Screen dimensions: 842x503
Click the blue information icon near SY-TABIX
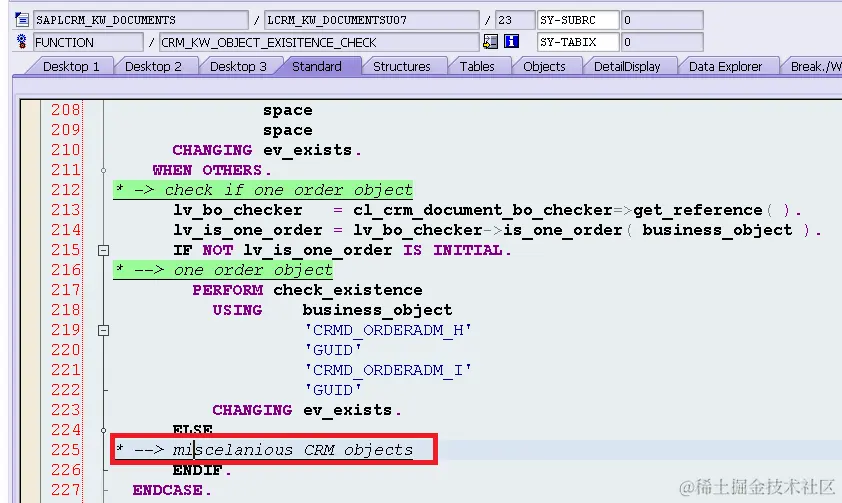point(511,41)
